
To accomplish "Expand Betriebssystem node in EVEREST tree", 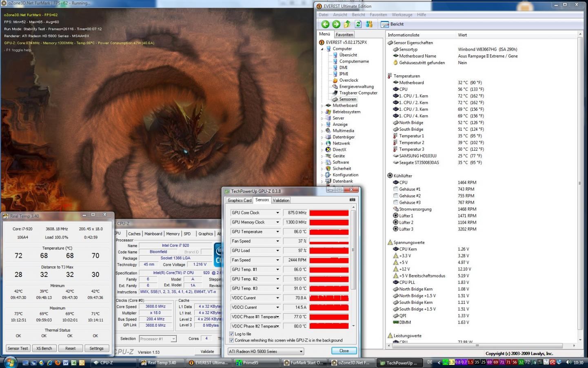I will pyautogui.click(x=322, y=112).
